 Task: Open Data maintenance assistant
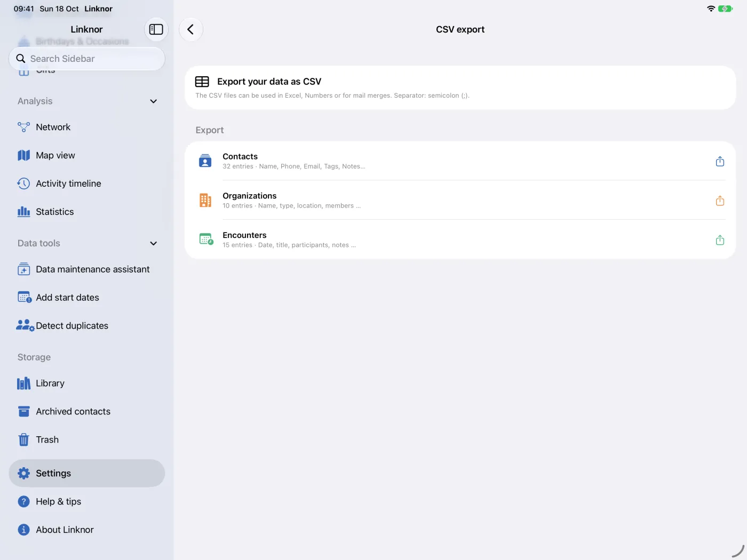click(87, 269)
